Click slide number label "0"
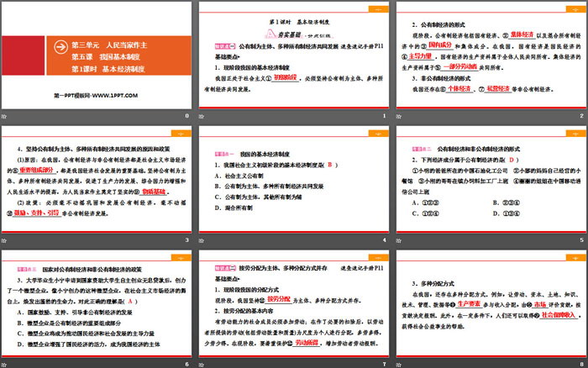 [x=186, y=116]
